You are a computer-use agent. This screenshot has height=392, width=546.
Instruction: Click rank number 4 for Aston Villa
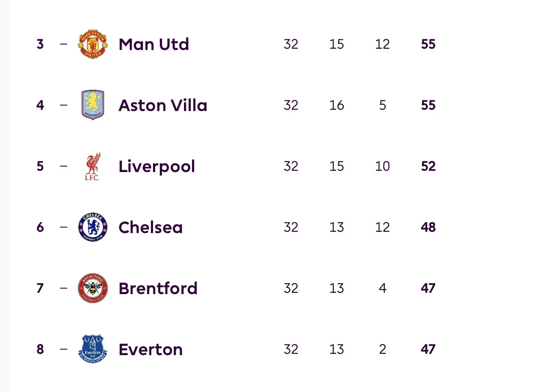click(40, 105)
